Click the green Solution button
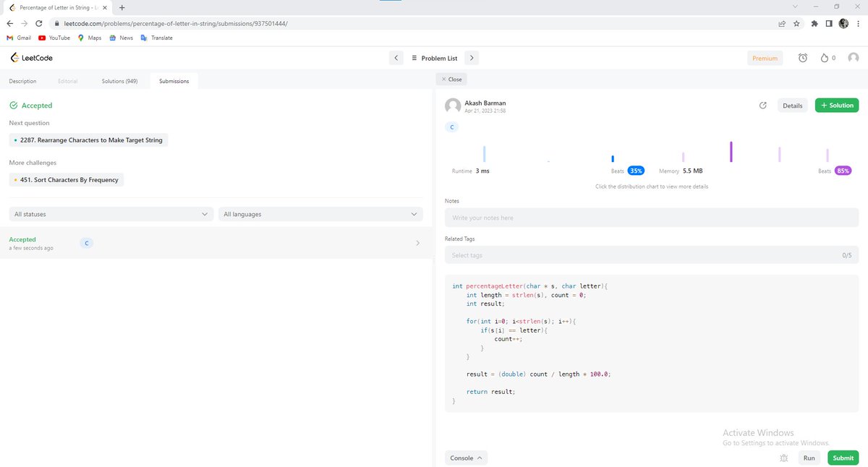This screenshot has width=868, height=467. tap(837, 106)
